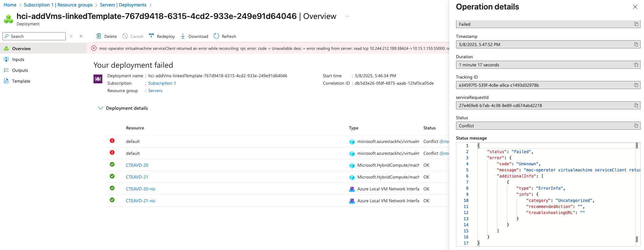
Task: Click the Azure Local icon in CTEAVD-20-nic row
Action: click(352, 189)
